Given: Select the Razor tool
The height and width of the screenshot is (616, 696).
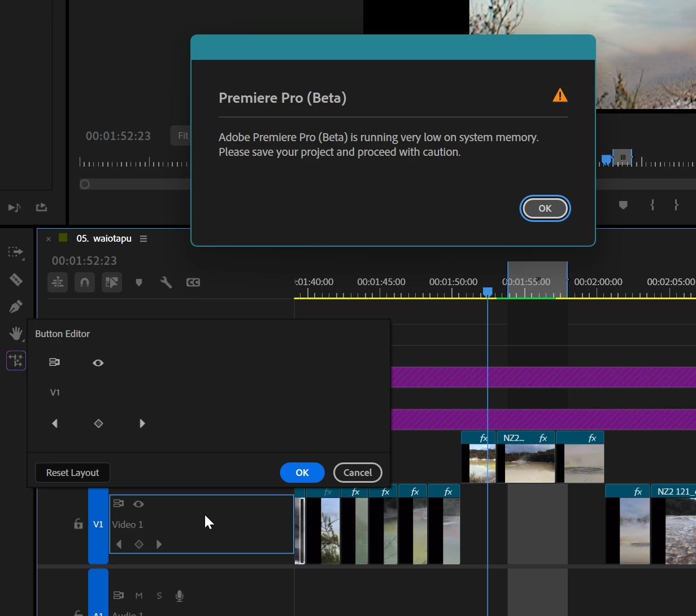Looking at the screenshot, I should (x=16, y=279).
